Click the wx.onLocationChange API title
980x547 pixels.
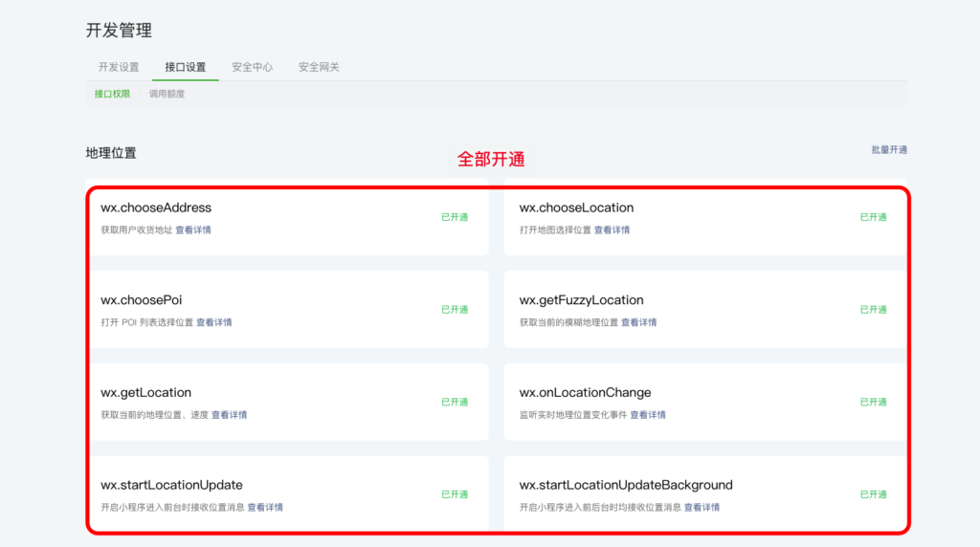[x=585, y=392]
